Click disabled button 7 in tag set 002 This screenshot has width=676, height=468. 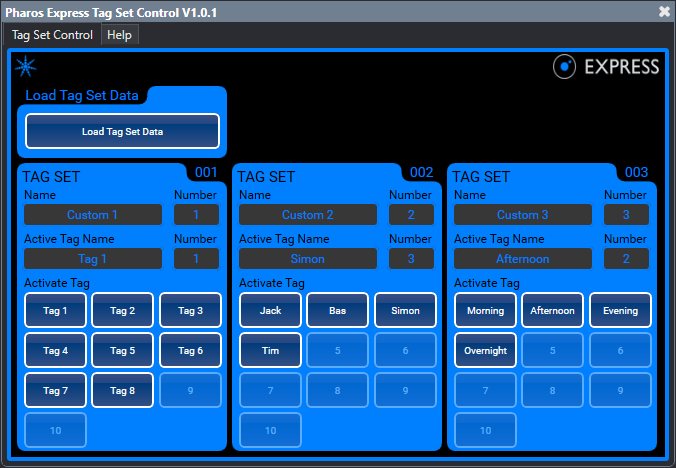click(x=270, y=390)
